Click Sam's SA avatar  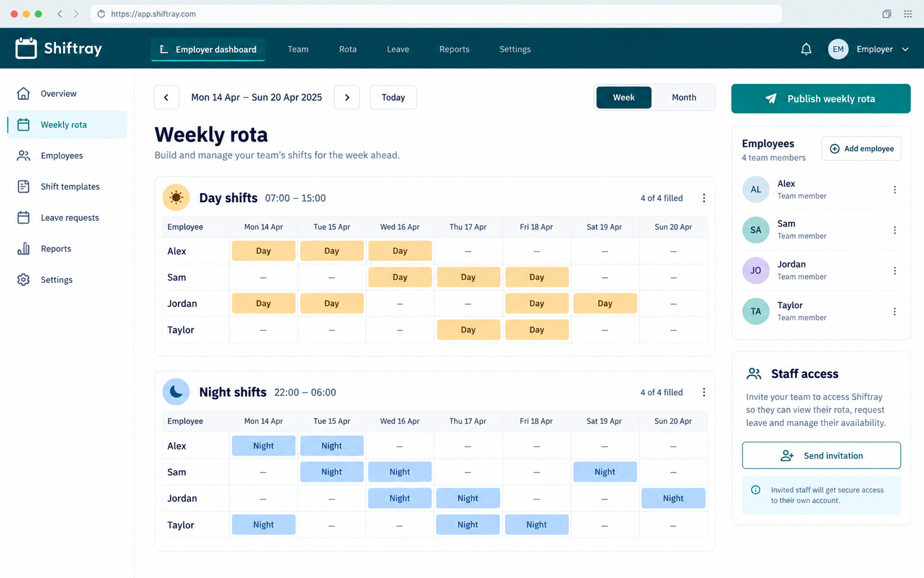click(756, 230)
